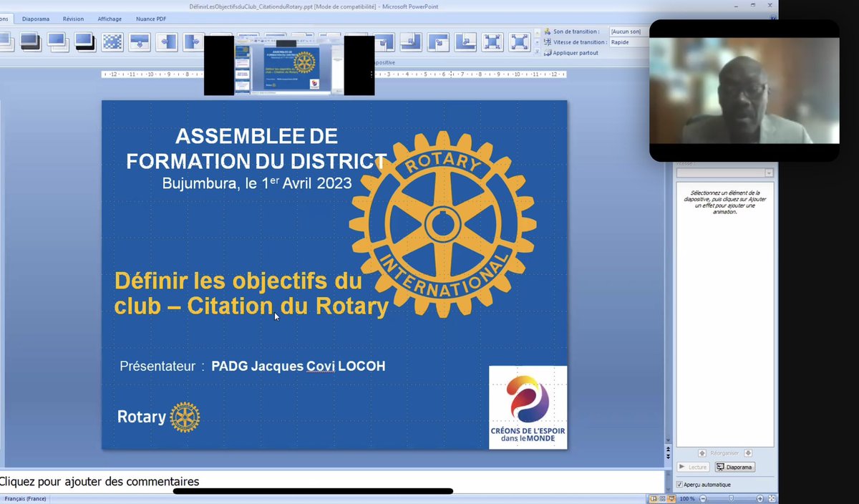
Task: Choose corner transition with down-right arrow
Action: tap(438, 42)
